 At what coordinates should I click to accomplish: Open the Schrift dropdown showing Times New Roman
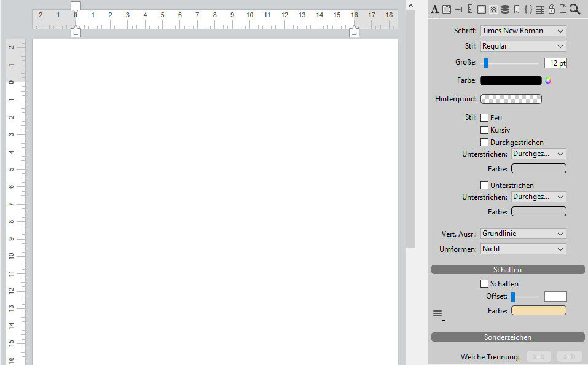point(523,31)
